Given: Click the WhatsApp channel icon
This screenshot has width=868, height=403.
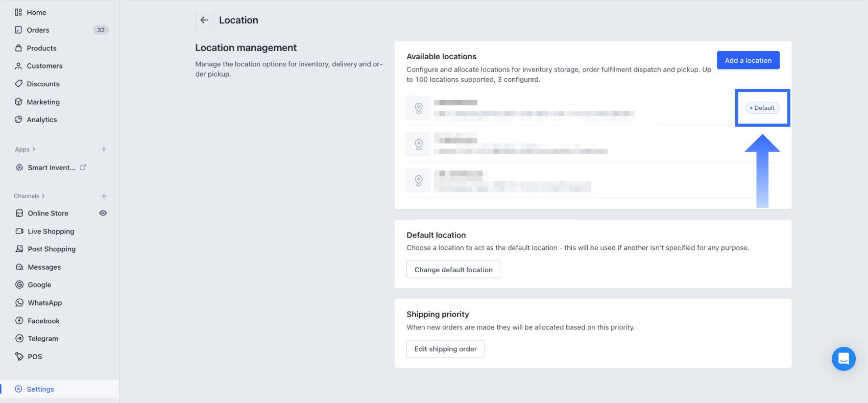Looking at the screenshot, I should (x=19, y=302).
